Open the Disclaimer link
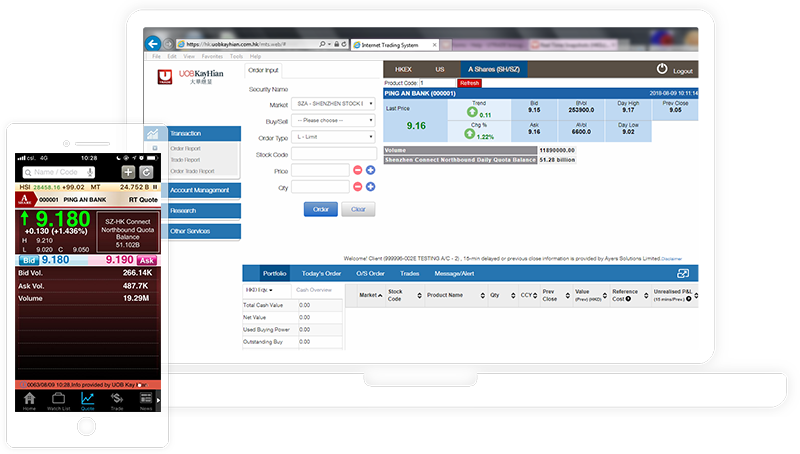This screenshot has height=454, width=800. (x=671, y=259)
